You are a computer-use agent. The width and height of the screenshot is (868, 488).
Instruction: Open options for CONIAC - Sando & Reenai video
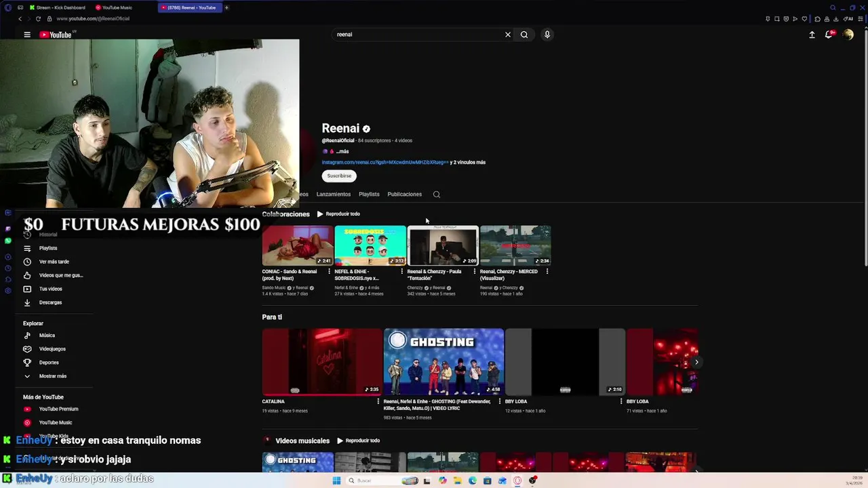(x=330, y=272)
